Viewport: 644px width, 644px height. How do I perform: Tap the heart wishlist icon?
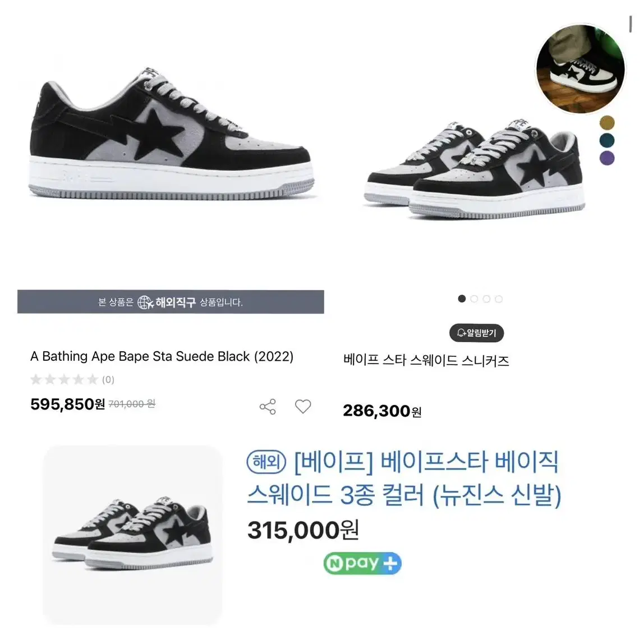pyautogui.click(x=303, y=406)
